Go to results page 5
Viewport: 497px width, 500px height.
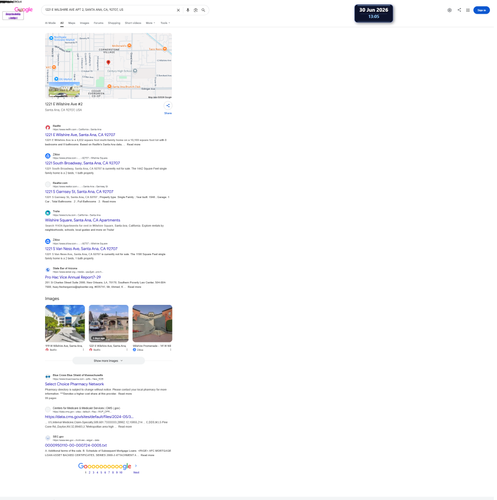pyautogui.click(x=101, y=472)
